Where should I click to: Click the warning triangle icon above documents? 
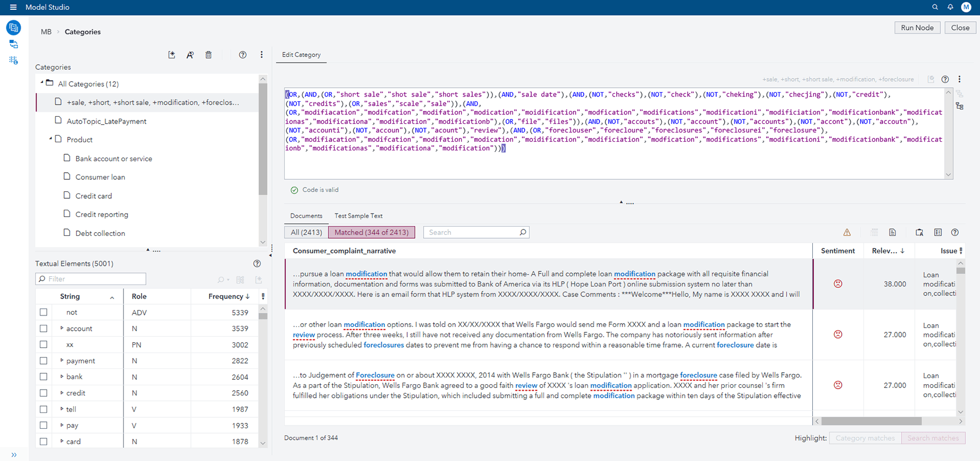pyautogui.click(x=847, y=233)
